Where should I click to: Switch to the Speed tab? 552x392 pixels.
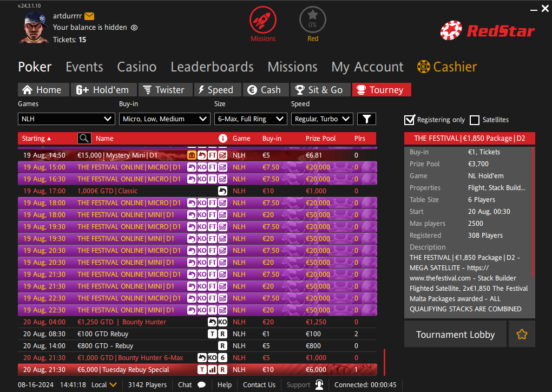click(x=218, y=90)
